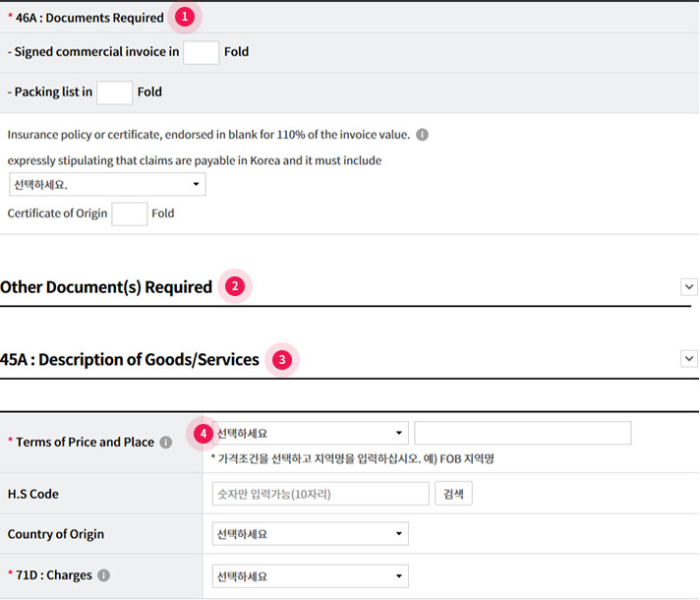Click the info icon after the insurance policy text
The width and height of the screenshot is (700, 600).
point(422,135)
